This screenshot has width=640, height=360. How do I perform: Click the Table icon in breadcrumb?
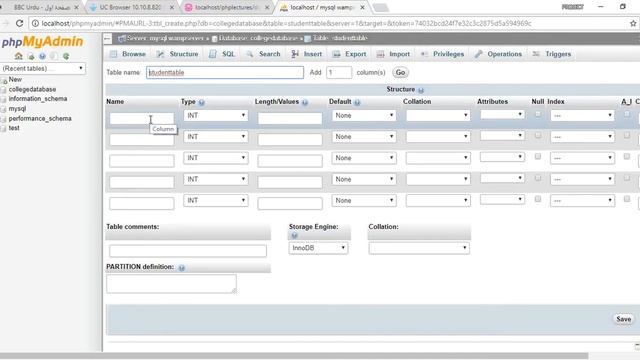pyautogui.click(x=308, y=39)
